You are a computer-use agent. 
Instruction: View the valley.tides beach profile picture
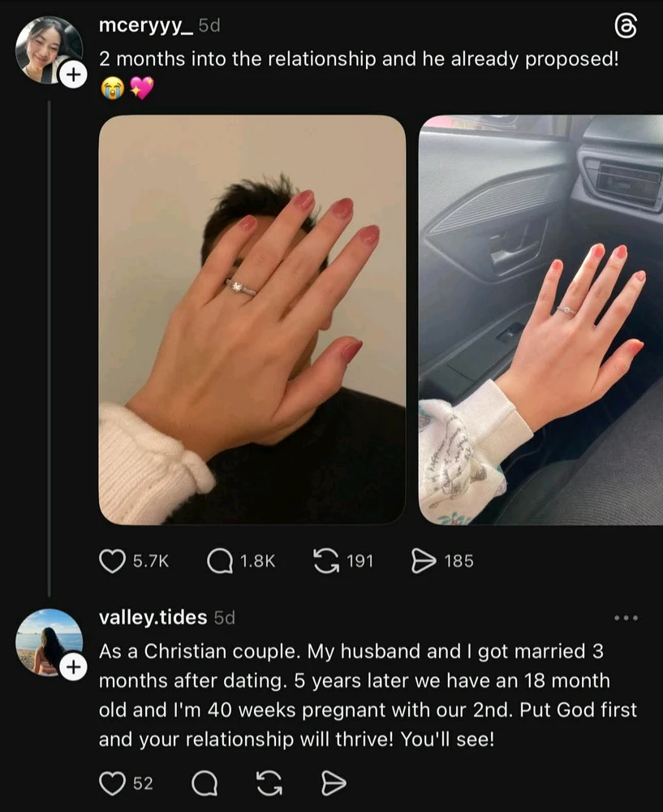point(50,642)
